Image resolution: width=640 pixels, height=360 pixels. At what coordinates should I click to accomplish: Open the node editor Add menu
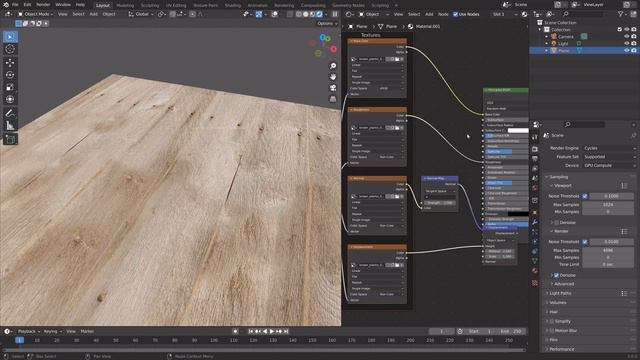[x=429, y=14]
